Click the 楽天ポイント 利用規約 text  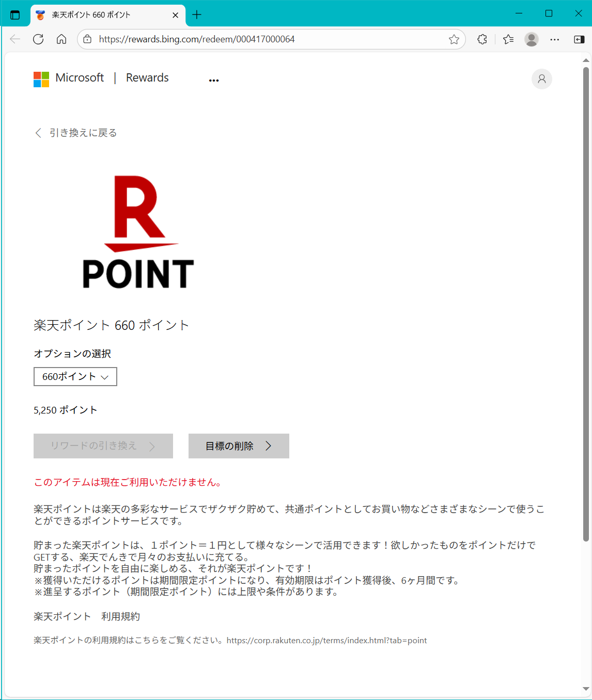tap(87, 616)
